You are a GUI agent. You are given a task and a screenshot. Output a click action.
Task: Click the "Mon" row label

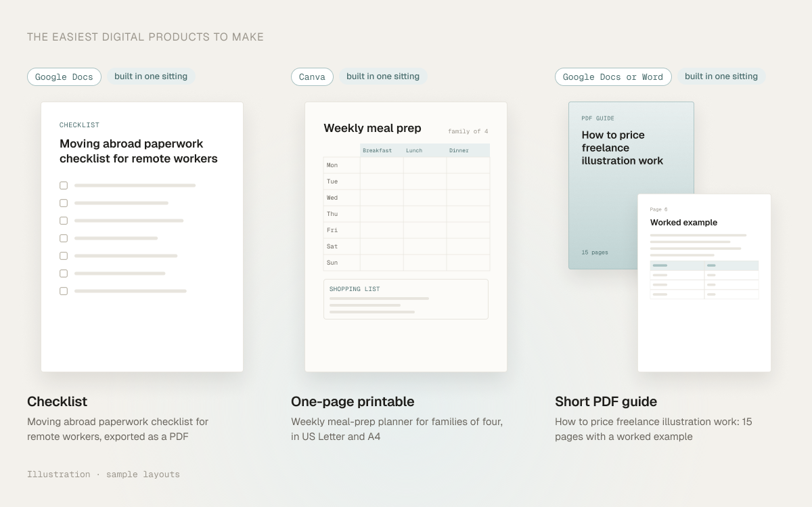click(332, 165)
